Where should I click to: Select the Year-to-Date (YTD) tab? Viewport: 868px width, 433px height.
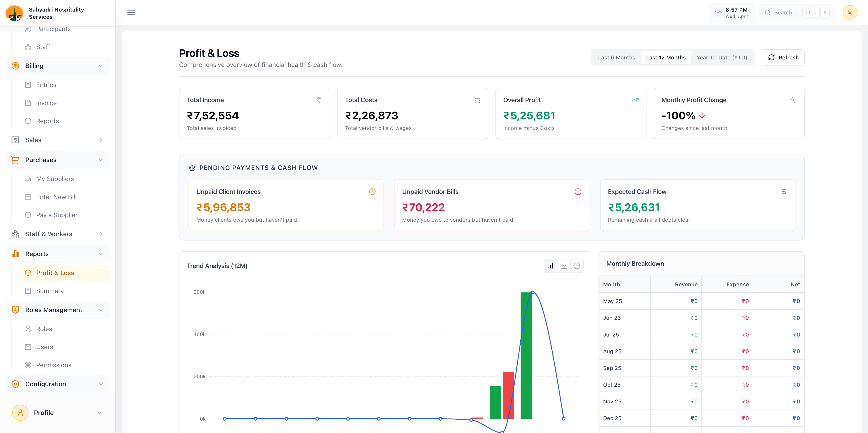[x=722, y=58]
